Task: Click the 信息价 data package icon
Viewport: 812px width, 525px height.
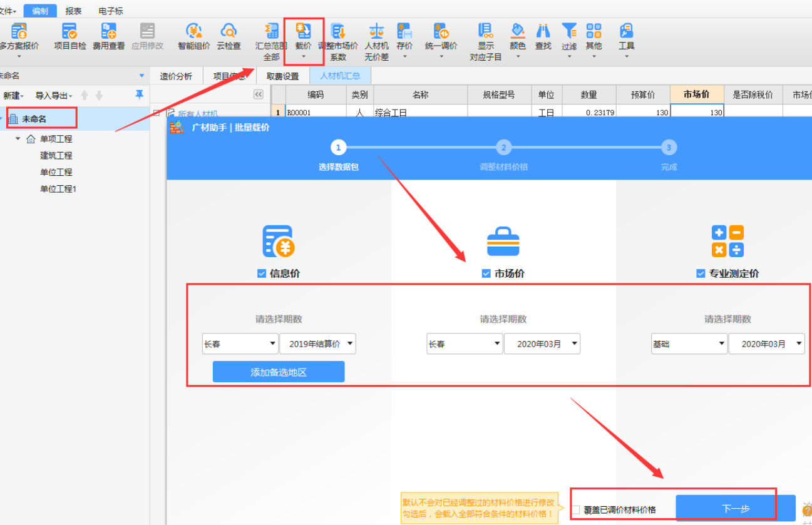Action: coord(279,241)
